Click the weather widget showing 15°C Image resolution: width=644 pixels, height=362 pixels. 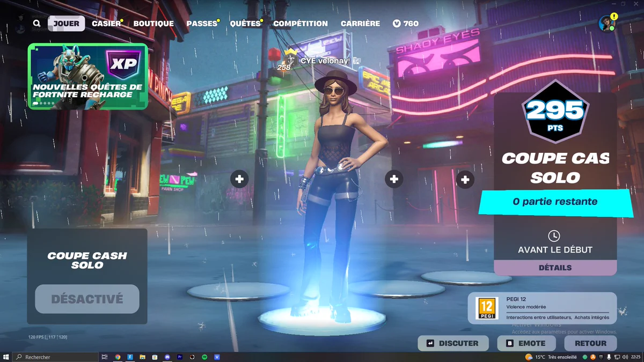click(551, 357)
